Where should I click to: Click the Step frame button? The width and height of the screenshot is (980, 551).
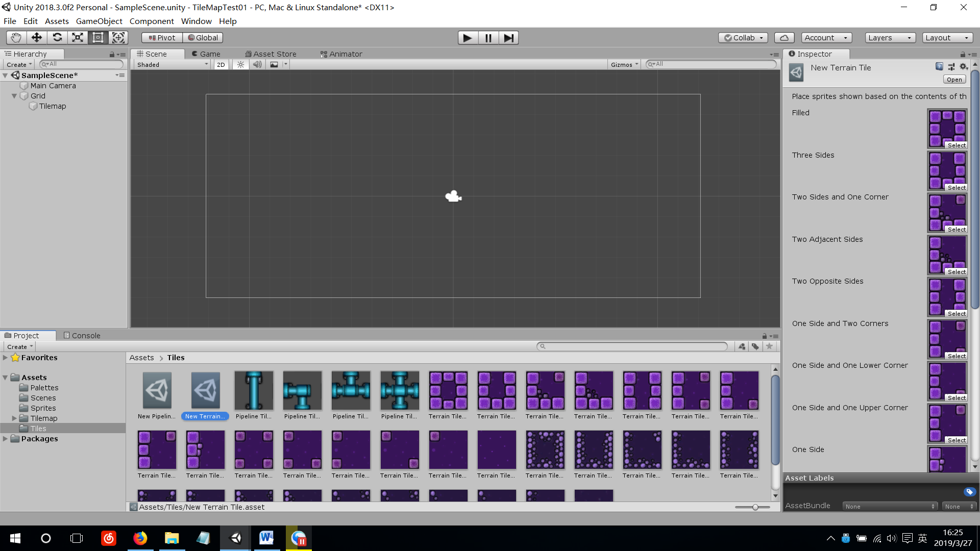point(508,38)
